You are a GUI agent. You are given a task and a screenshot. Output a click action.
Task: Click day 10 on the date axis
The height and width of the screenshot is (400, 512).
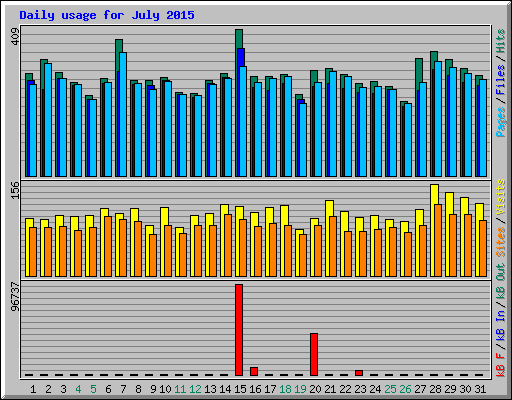point(165,389)
